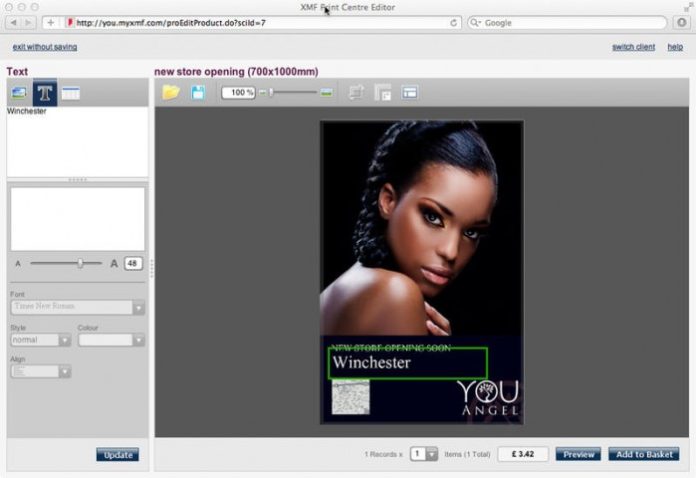696x478 pixels.
Task: Click the save disk icon
Action: [198, 92]
